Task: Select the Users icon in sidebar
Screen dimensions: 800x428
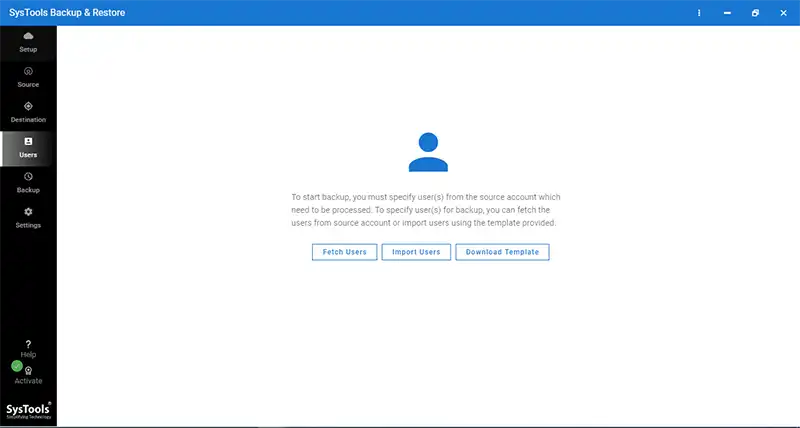Action: point(28,141)
